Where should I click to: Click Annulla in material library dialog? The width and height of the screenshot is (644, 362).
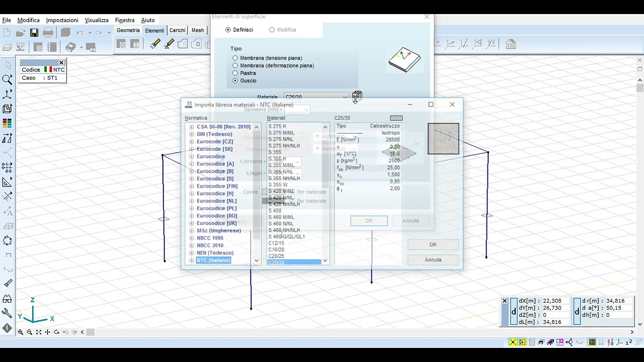(433, 260)
